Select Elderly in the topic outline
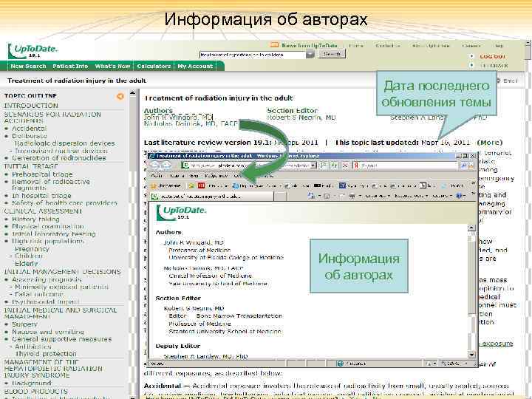This screenshot has width=532, height=399. coord(27,264)
